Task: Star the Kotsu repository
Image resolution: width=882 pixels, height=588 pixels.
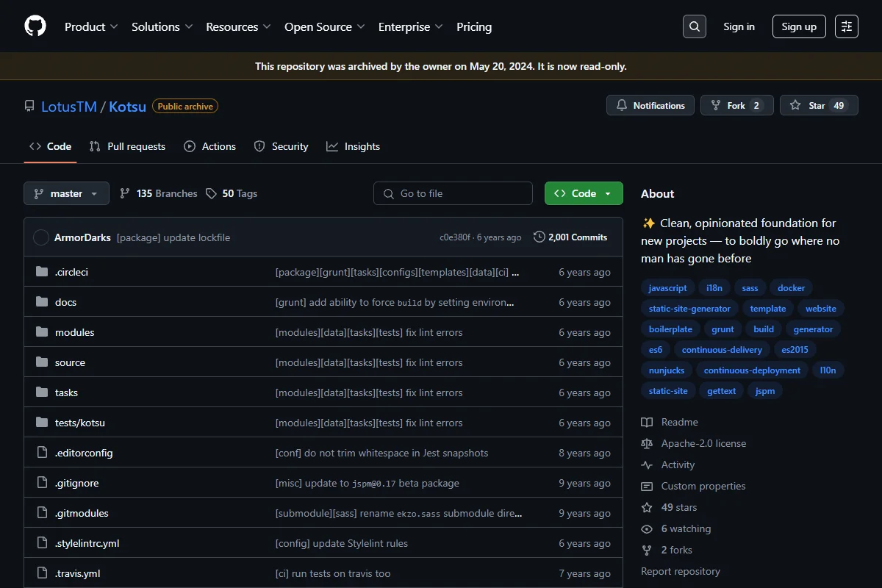Action: (x=819, y=106)
